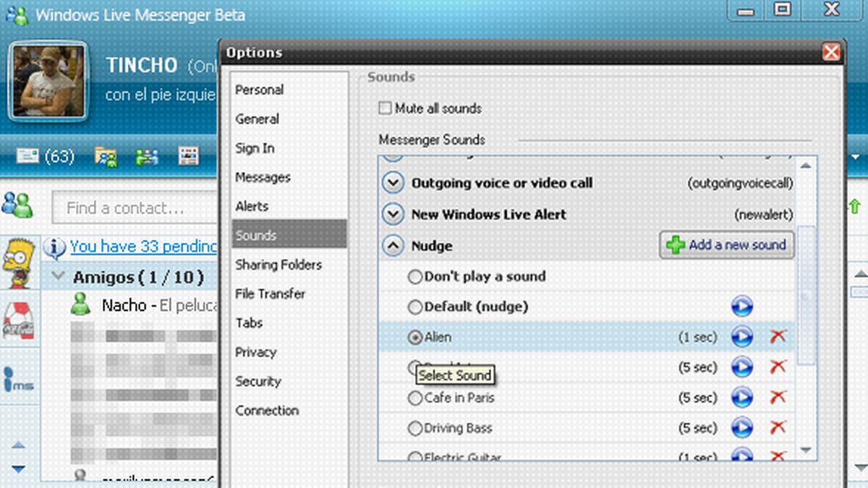Image resolution: width=868 pixels, height=488 pixels.
Task: Delete the Cafe in Paris sound
Action: click(778, 398)
